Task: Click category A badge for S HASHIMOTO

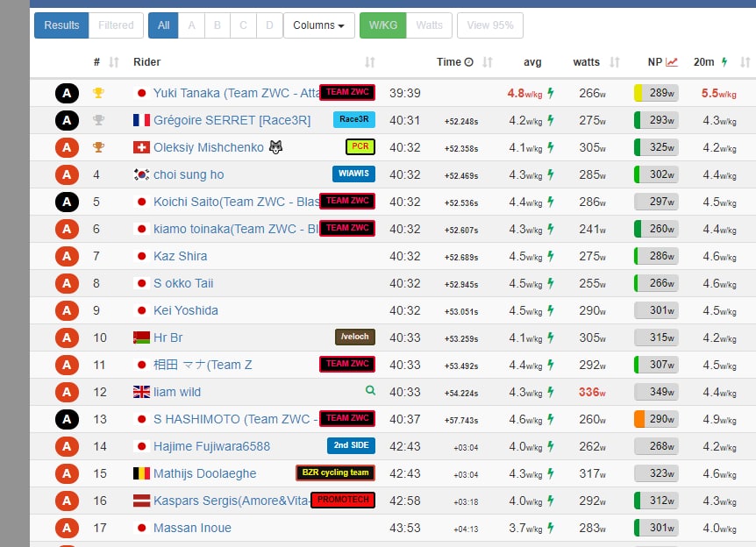Action: coord(67,419)
